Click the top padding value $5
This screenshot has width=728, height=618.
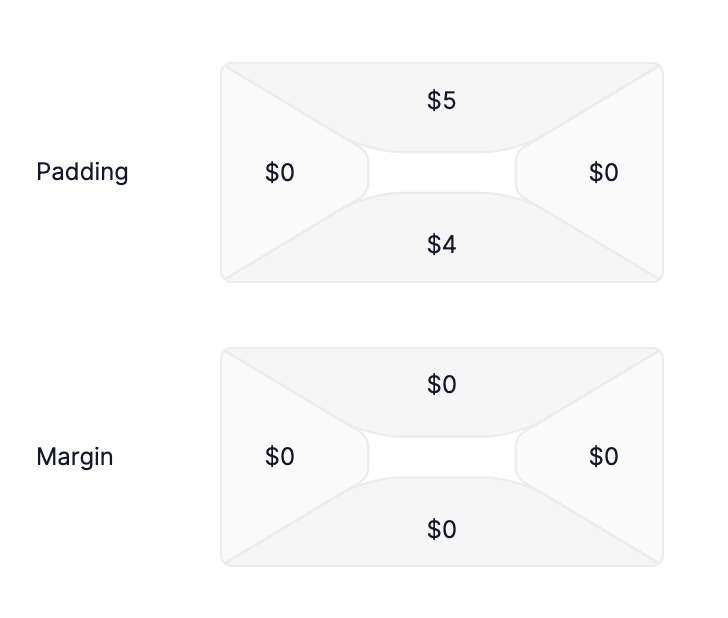pos(441,100)
